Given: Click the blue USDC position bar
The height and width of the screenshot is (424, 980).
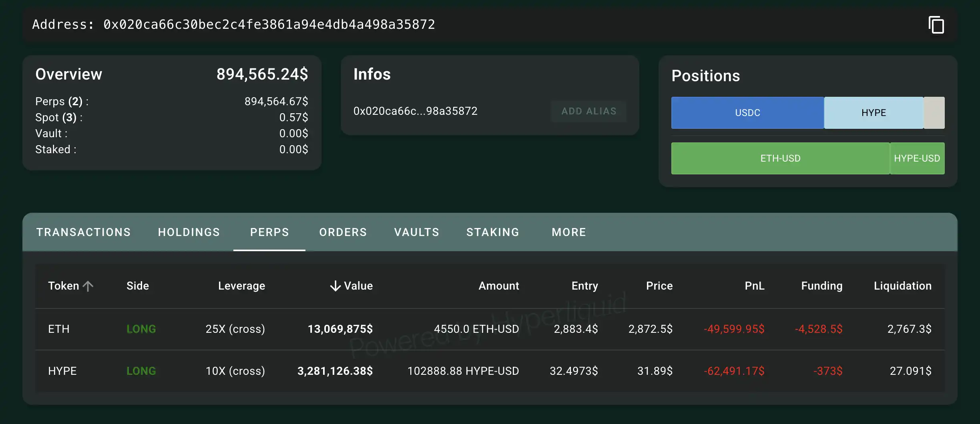Looking at the screenshot, I should click(747, 113).
